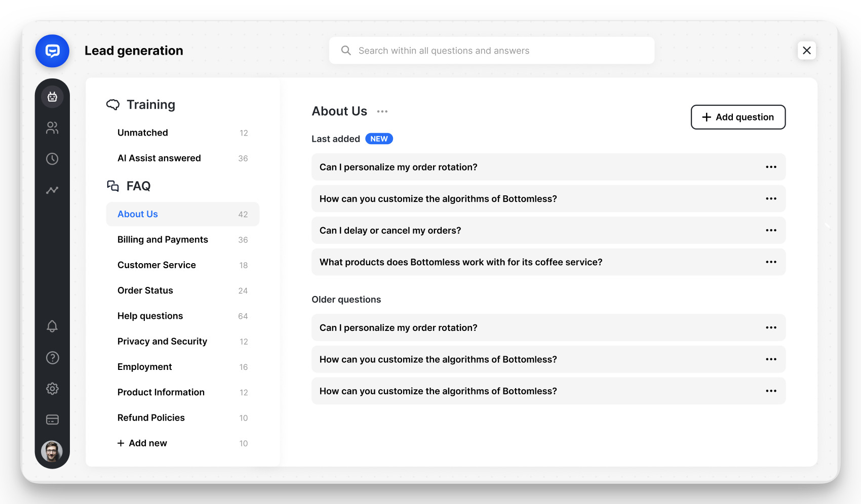
Task: Open options menu next to About Us heading
Action: tap(382, 111)
